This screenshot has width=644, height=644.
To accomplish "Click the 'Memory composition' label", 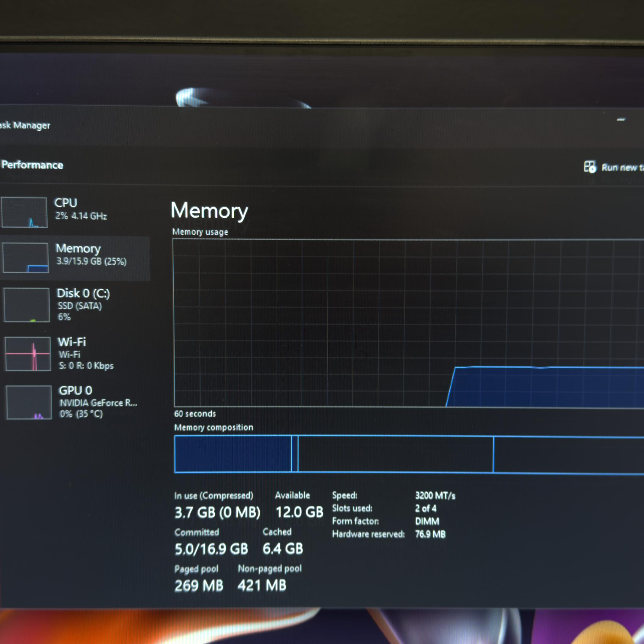I will (x=214, y=427).
